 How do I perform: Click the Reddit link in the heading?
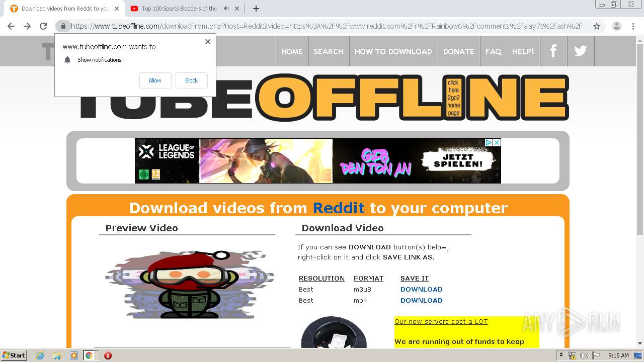point(339,208)
